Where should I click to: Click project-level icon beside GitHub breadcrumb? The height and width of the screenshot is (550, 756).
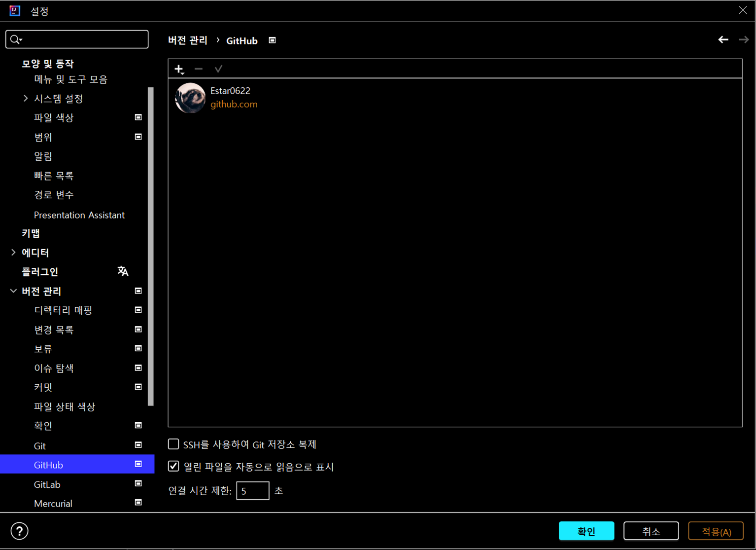(x=272, y=40)
